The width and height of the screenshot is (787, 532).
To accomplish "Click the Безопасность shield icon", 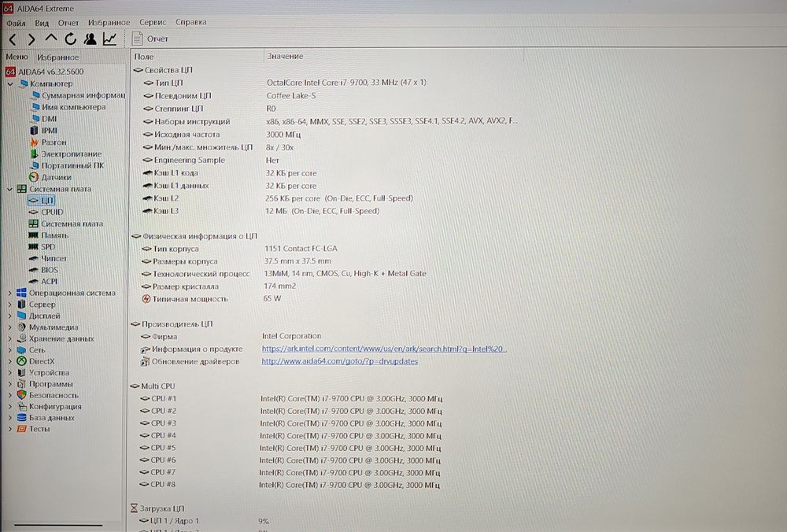I will (x=21, y=396).
